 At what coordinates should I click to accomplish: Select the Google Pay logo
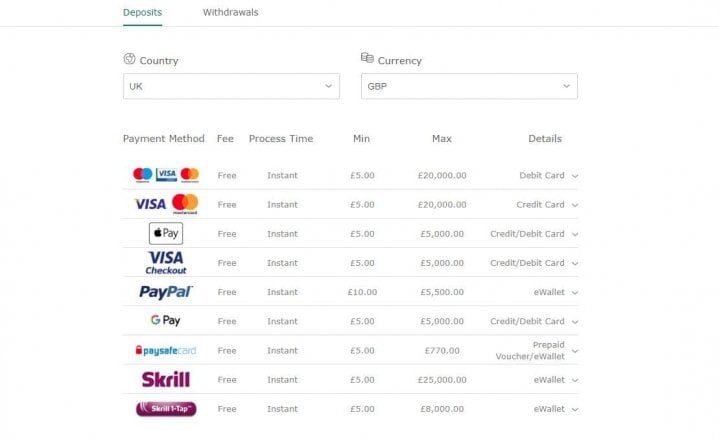(x=166, y=321)
